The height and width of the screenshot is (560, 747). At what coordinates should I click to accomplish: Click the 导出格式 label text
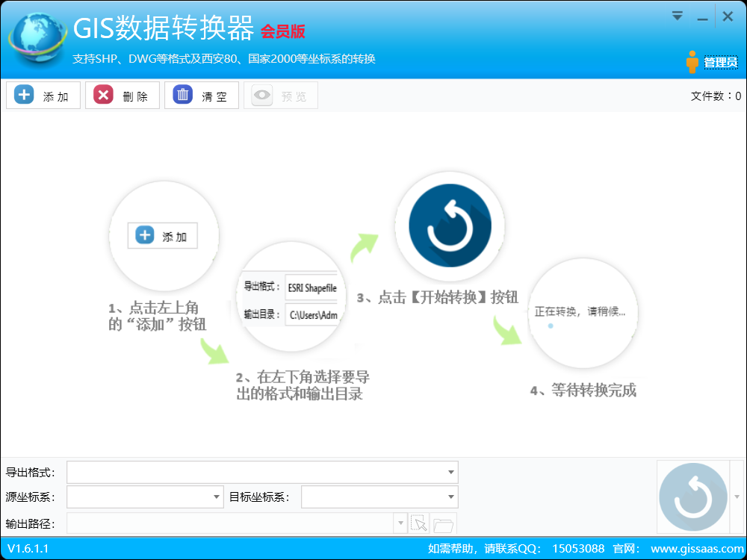pos(30,473)
